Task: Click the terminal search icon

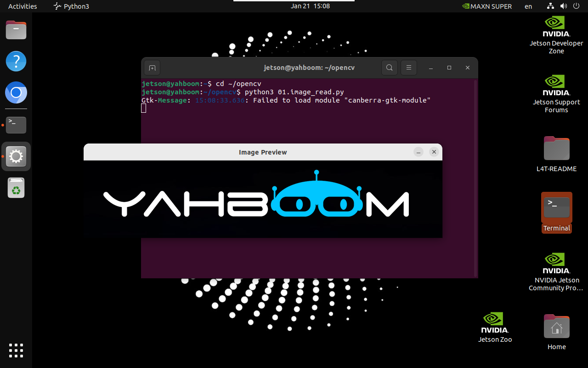Action: click(389, 68)
